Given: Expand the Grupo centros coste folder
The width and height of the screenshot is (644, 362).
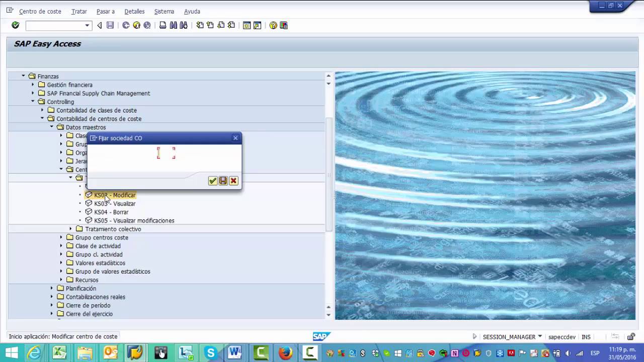Looking at the screenshot, I should tap(61, 237).
